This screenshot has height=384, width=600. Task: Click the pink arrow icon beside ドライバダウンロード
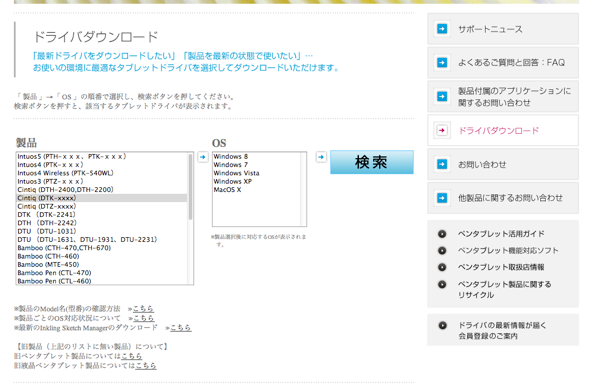[442, 130]
